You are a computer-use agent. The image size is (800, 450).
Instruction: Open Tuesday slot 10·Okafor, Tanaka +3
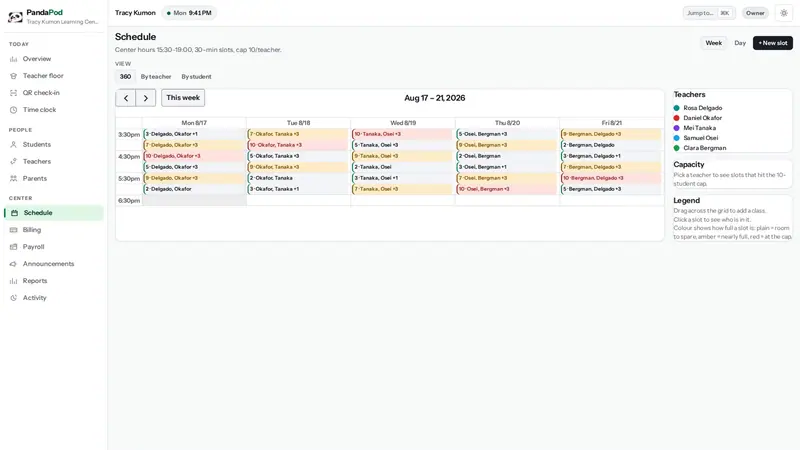(x=298, y=145)
